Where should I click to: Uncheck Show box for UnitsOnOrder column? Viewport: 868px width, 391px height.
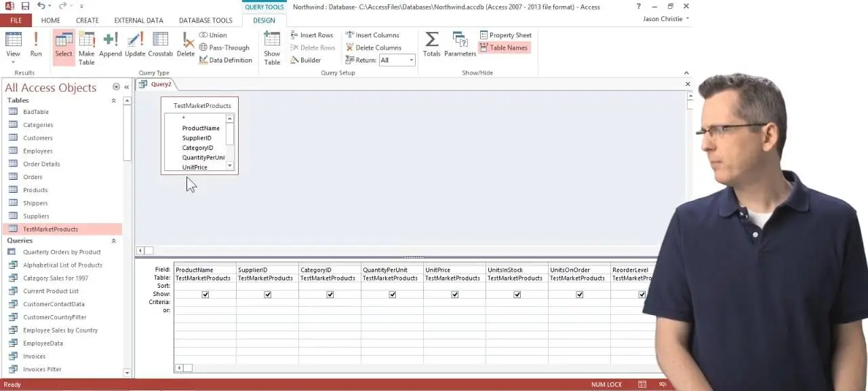tap(580, 295)
